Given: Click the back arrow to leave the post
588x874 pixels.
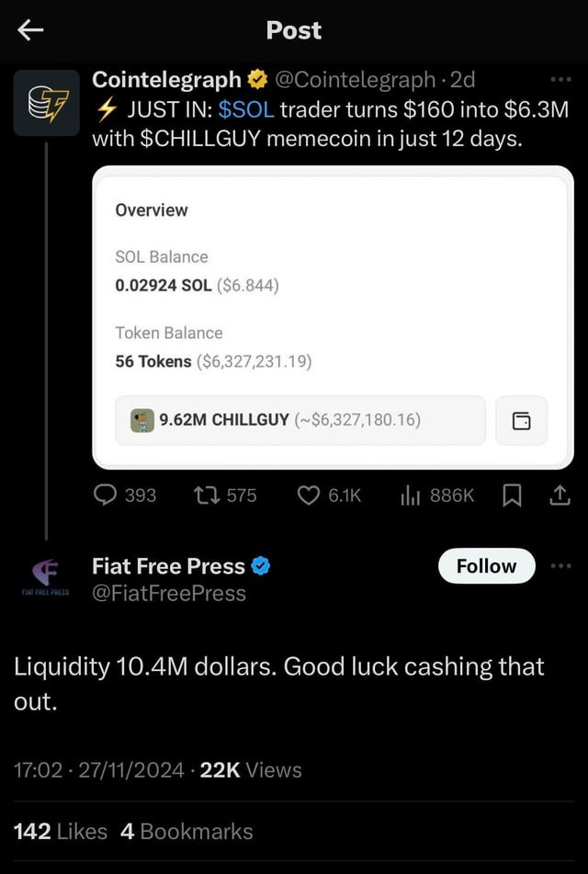Looking at the screenshot, I should coord(28,29).
